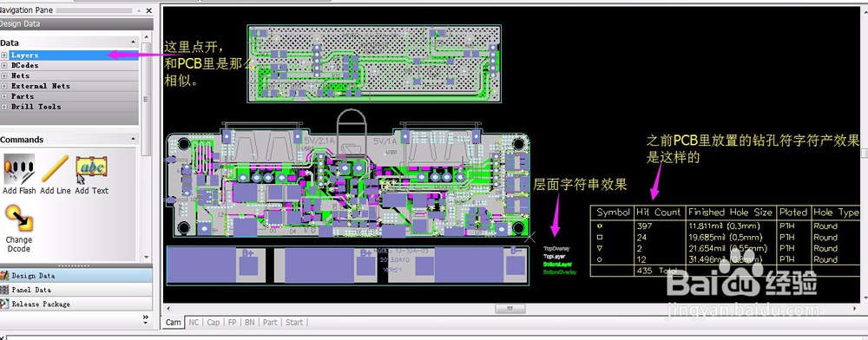
Task: Open the Panel Data section
Action: pos(76,290)
